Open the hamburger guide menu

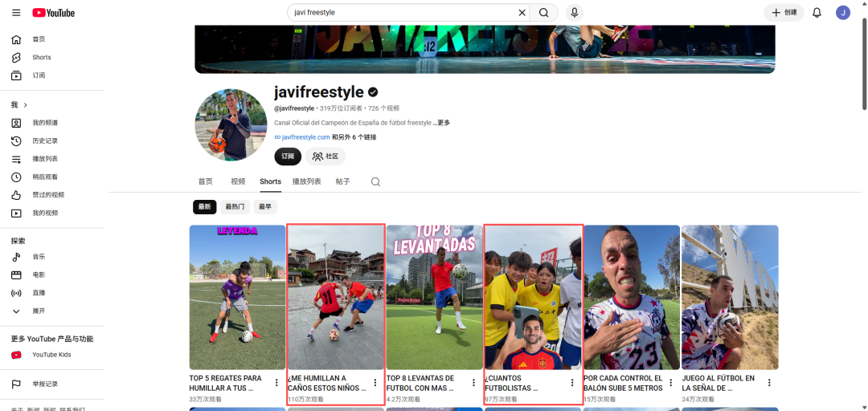click(16, 13)
